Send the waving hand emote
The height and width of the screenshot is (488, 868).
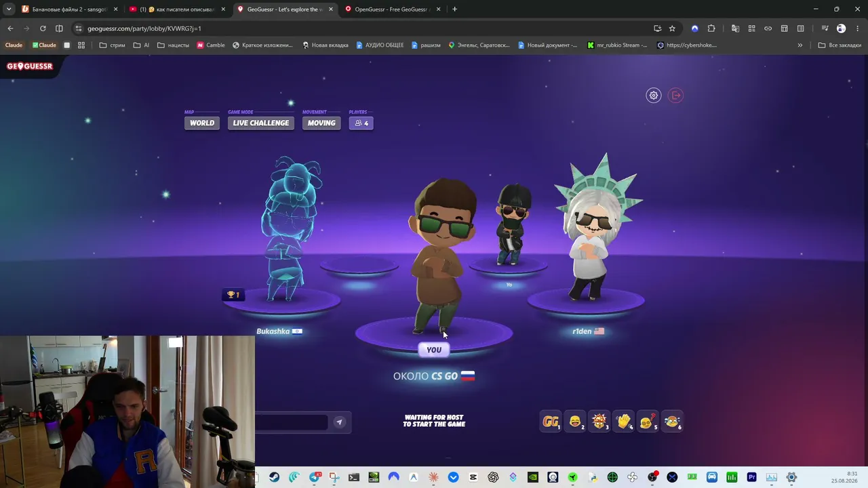624,422
